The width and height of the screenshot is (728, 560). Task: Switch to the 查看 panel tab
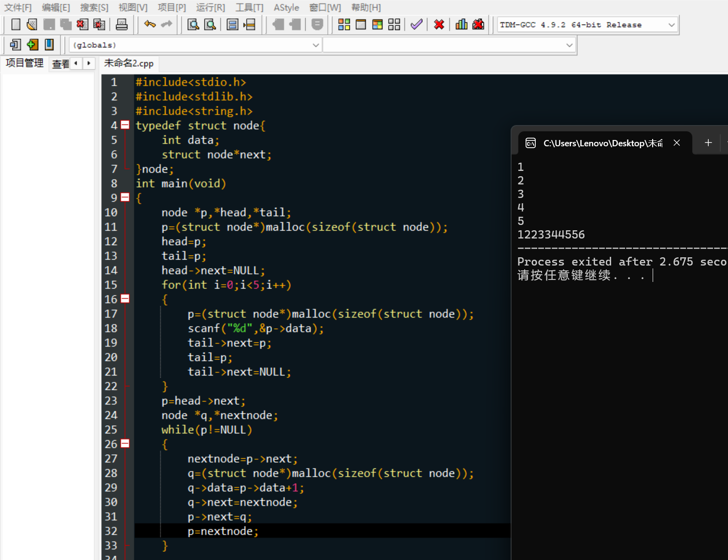pos(60,64)
